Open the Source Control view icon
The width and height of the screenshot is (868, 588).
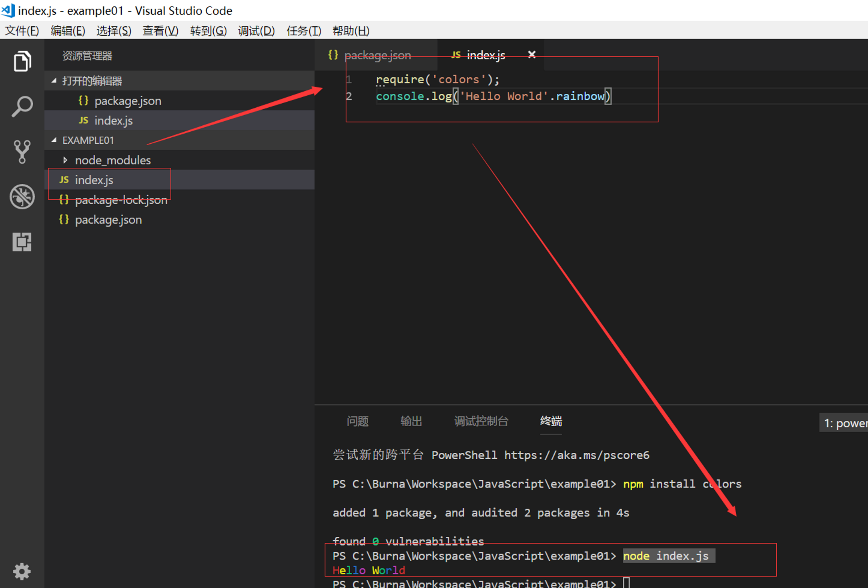(22, 152)
